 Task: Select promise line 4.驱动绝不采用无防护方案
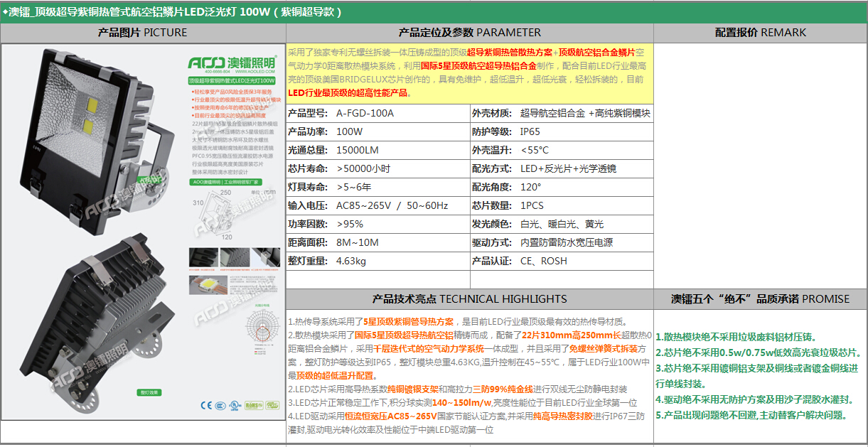click(754, 400)
